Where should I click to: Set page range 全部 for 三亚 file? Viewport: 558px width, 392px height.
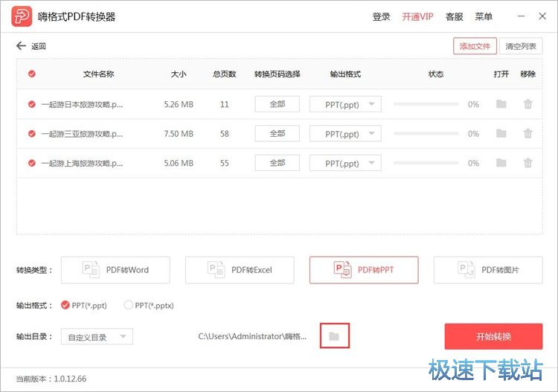(278, 133)
